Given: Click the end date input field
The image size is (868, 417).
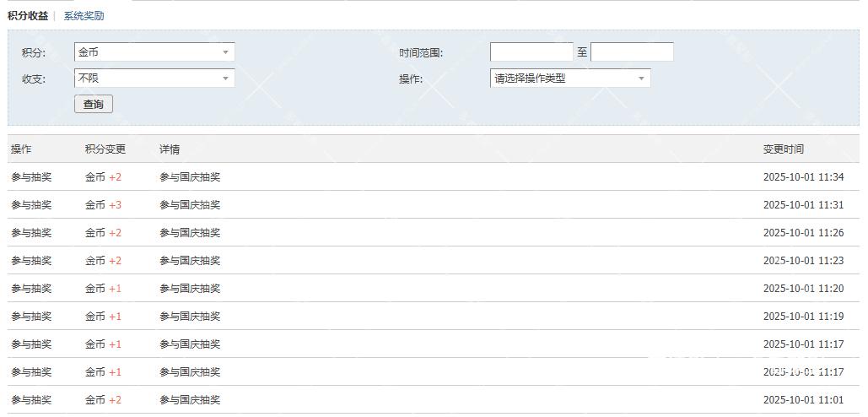Looking at the screenshot, I should (632, 52).
